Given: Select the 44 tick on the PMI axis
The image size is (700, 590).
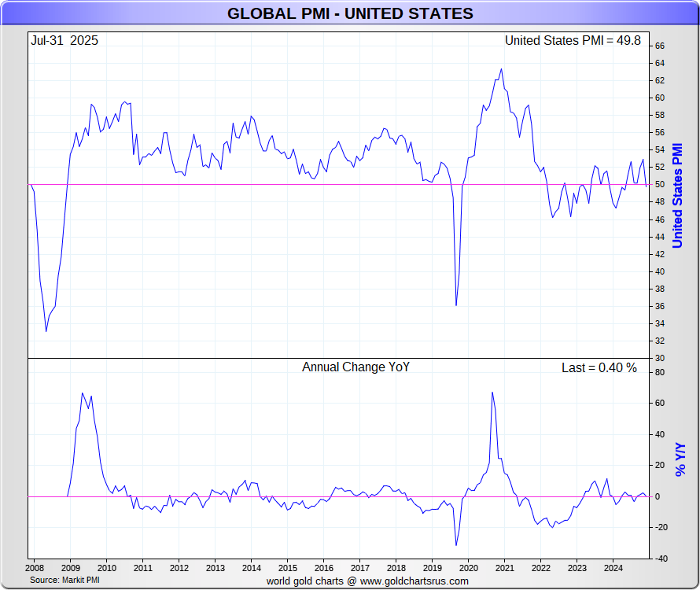Looking at the screenshot, I should [659, 237].
